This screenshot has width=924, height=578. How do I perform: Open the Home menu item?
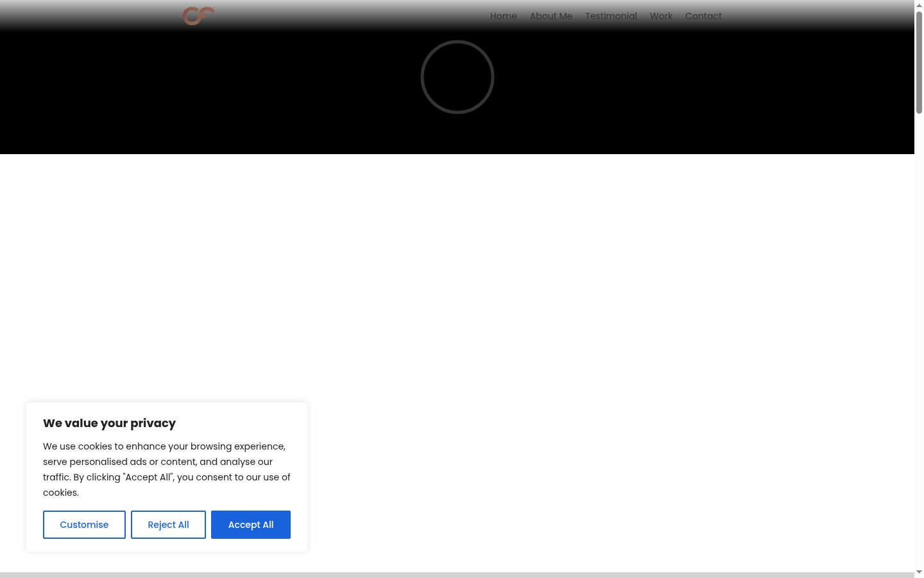pyautogui.click(x=503, y=16)
